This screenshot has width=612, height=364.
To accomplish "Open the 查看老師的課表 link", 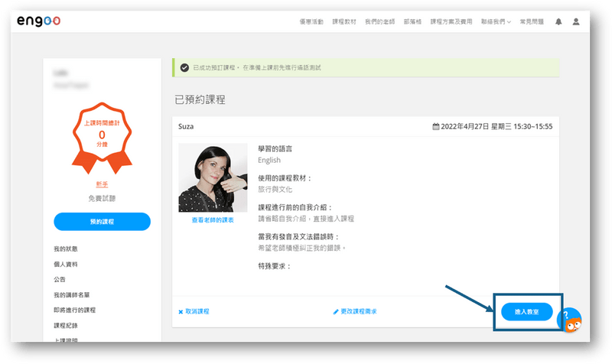I will click(x=213, y=219).
